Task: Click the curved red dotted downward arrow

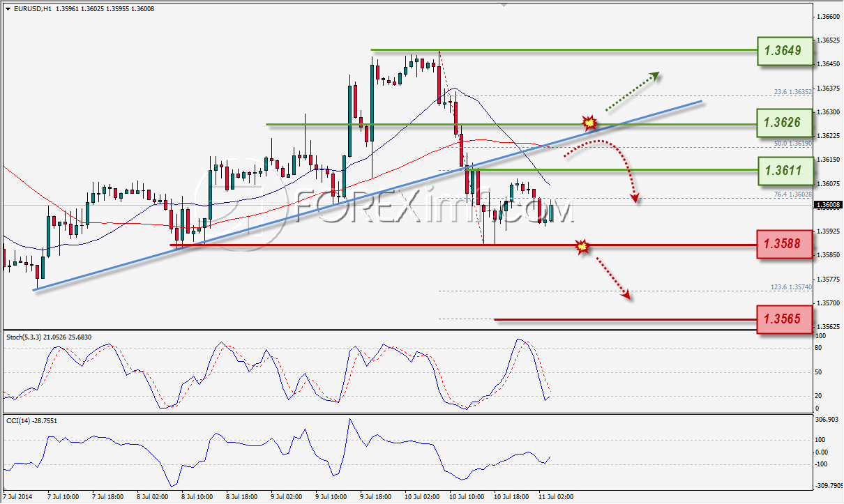Action: pyautogui.click(x=612, y=167)
